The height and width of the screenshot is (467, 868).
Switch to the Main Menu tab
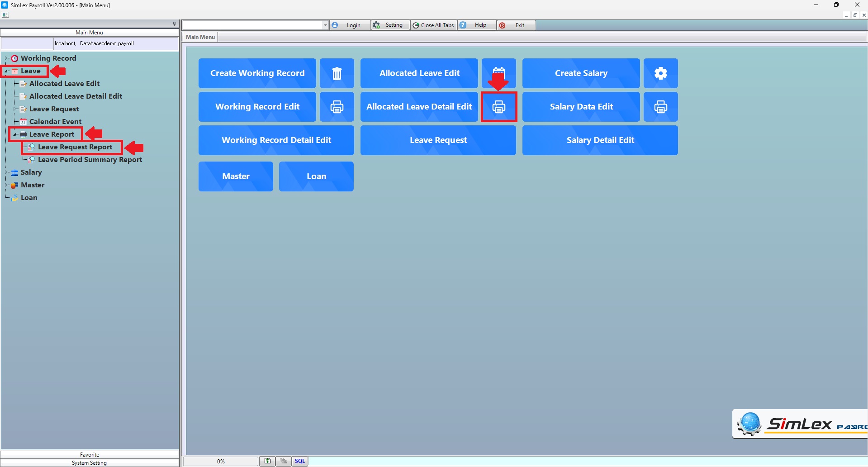tap(200, 37)
